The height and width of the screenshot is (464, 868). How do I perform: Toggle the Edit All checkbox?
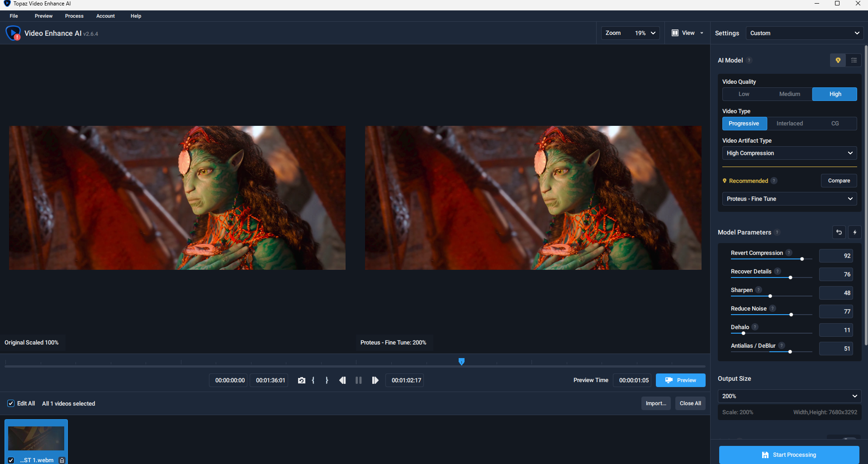(11, 403)
